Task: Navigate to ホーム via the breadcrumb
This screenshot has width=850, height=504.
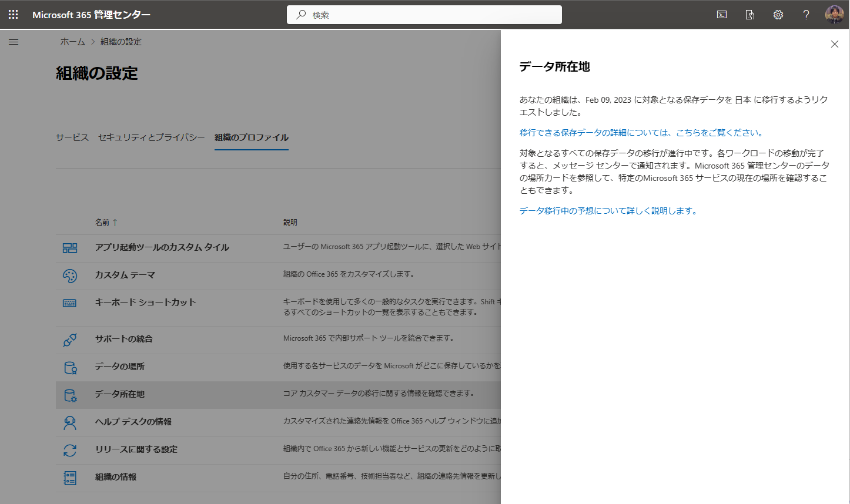Action: click(72, 41)
